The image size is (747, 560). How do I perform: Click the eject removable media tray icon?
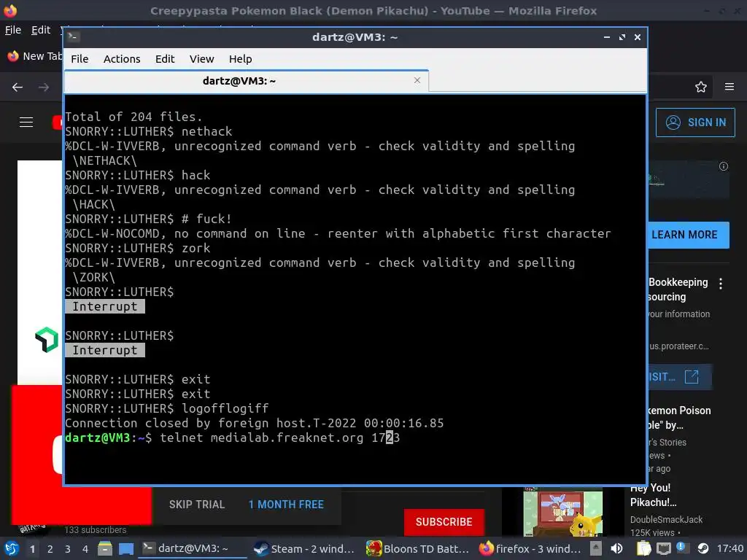coord(595,548)
